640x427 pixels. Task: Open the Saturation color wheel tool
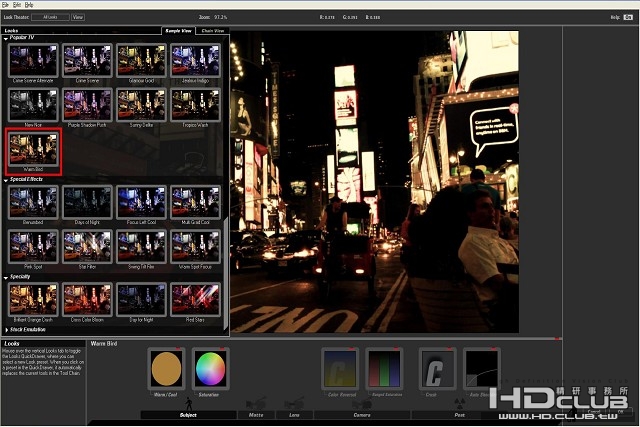click(x=211, y=369)
